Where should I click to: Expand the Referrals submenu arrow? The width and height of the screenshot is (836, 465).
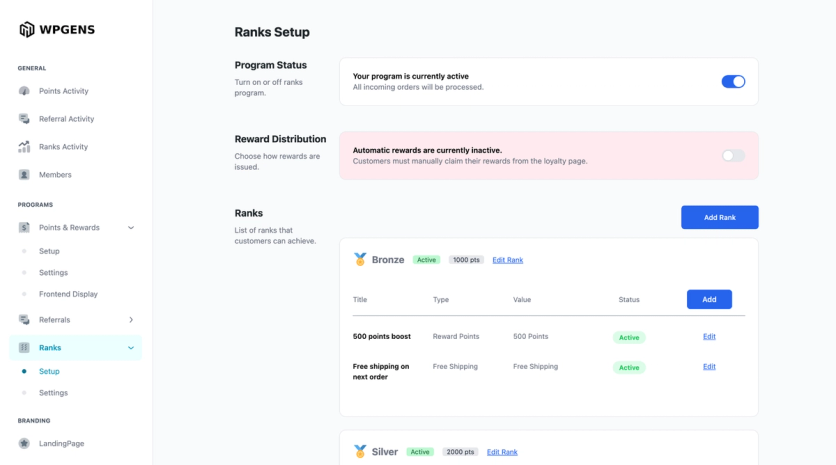[x=131, y=320]
